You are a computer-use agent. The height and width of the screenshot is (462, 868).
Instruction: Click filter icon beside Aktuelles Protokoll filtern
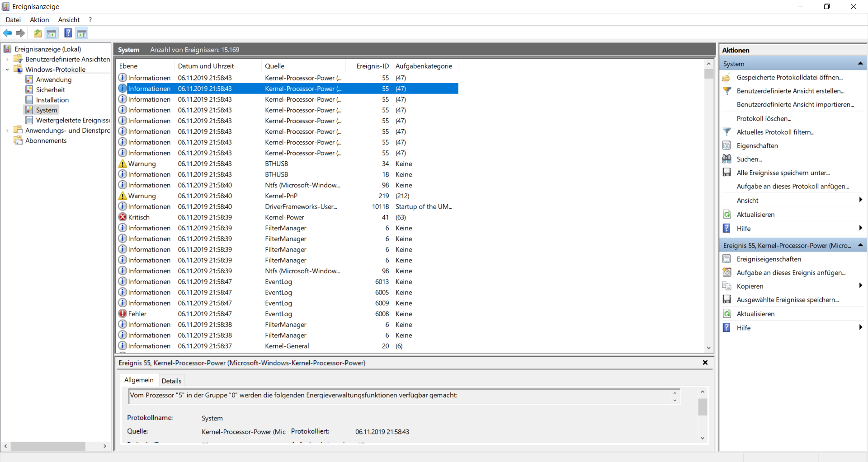pyautogui.click(x=726, y=132)
